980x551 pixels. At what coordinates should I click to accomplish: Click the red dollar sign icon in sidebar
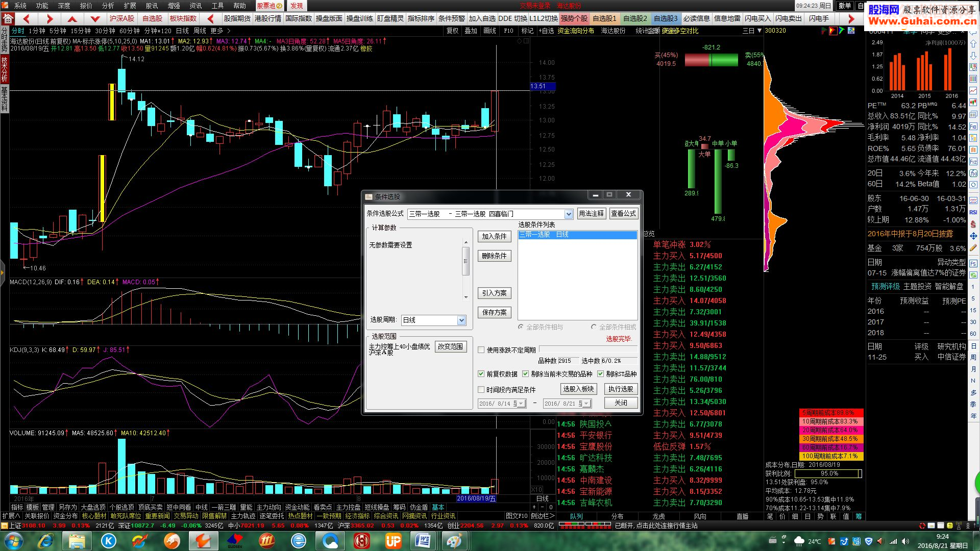[973, 224]
